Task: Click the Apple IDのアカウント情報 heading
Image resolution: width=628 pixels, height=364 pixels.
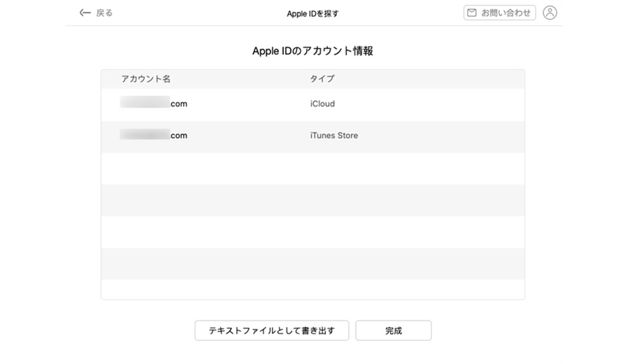Action: [313, 51]
